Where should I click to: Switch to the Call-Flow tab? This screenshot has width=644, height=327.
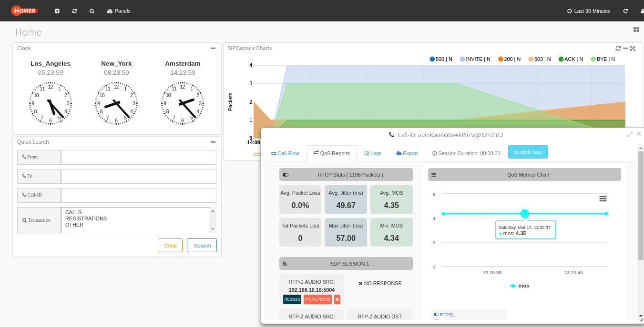[285, 153]
